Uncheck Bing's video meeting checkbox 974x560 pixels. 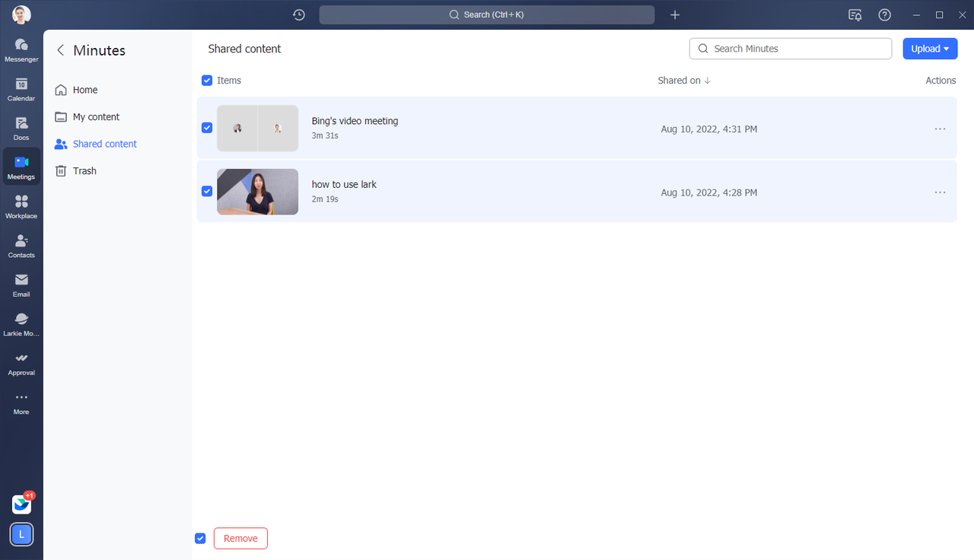coord(207,128)
